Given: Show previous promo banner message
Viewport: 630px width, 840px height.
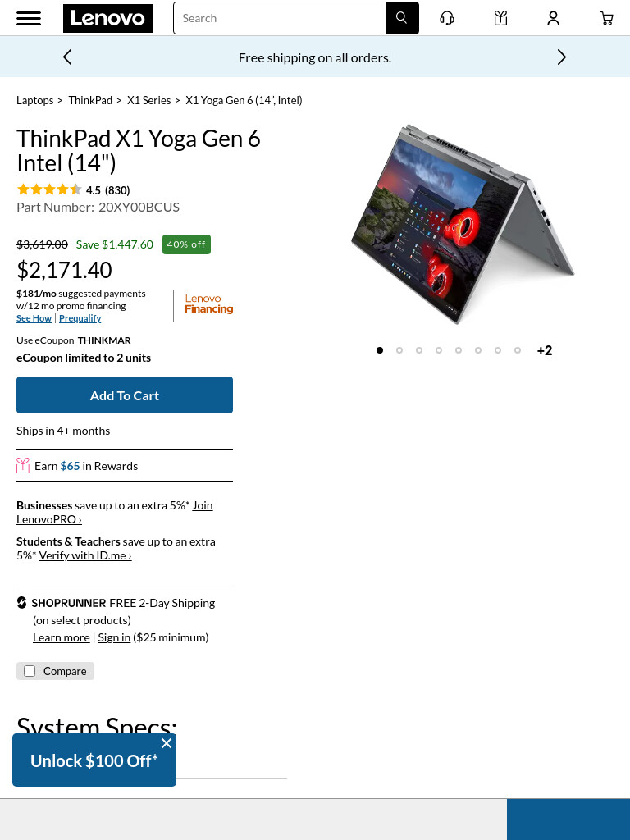Looking at the screenshot, I should (x=67, y=57).
